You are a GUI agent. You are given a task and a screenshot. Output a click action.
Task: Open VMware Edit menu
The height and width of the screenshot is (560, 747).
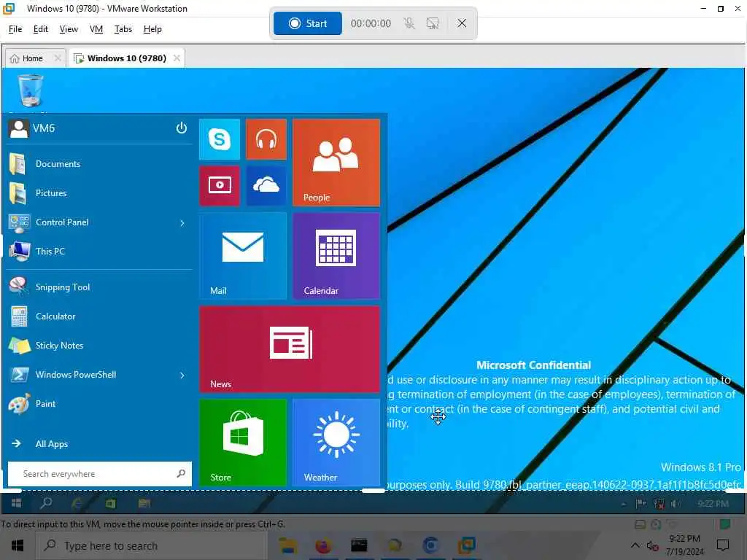41,29
